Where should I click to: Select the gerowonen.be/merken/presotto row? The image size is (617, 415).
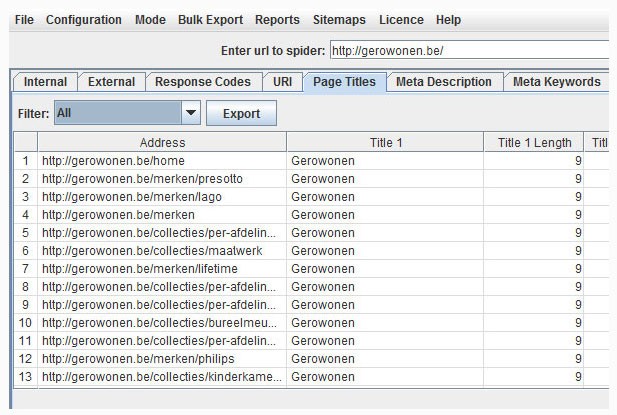[160, 178]
